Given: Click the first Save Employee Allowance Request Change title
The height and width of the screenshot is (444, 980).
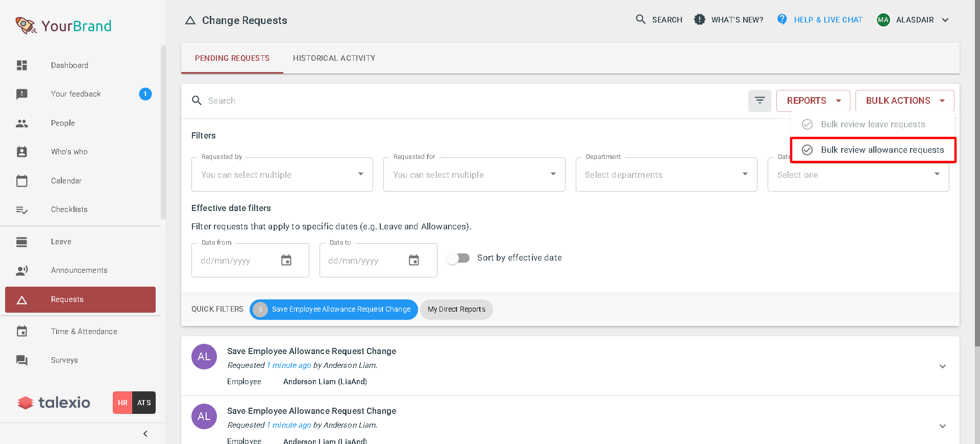Looking at the screenshot, I should [311, 351].
